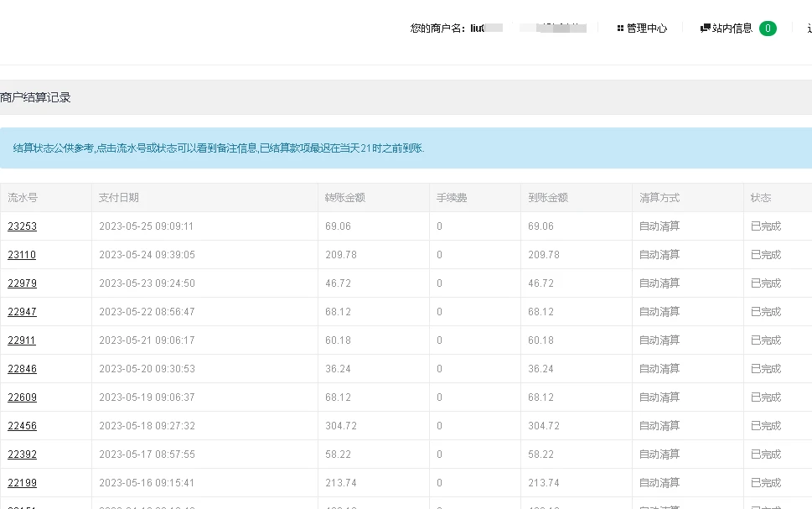This screenshot has height=509, width=812.
Task: Open settlement record 22947
Action: tap(22, 312)
